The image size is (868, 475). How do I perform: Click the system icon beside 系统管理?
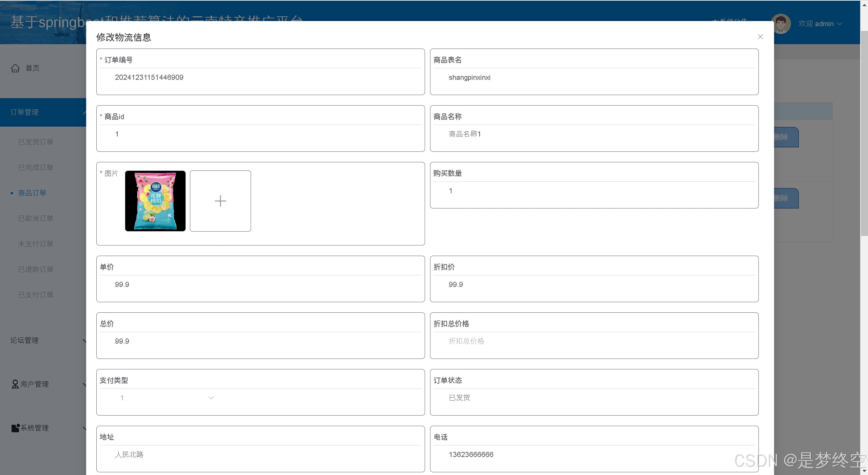tap(15, 428)
